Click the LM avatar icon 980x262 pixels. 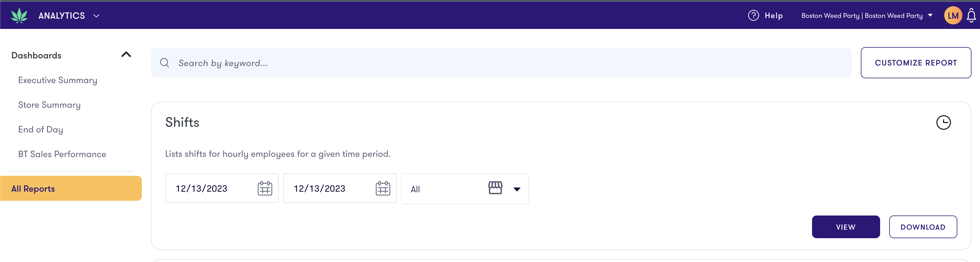(x=953, y=15)
